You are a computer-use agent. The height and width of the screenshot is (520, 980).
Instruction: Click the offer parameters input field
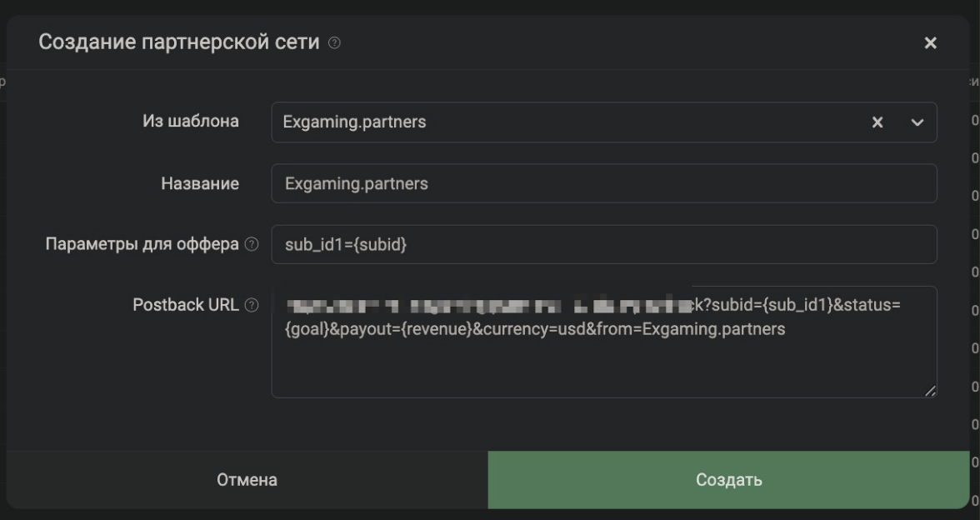click(x=603, y=244)
